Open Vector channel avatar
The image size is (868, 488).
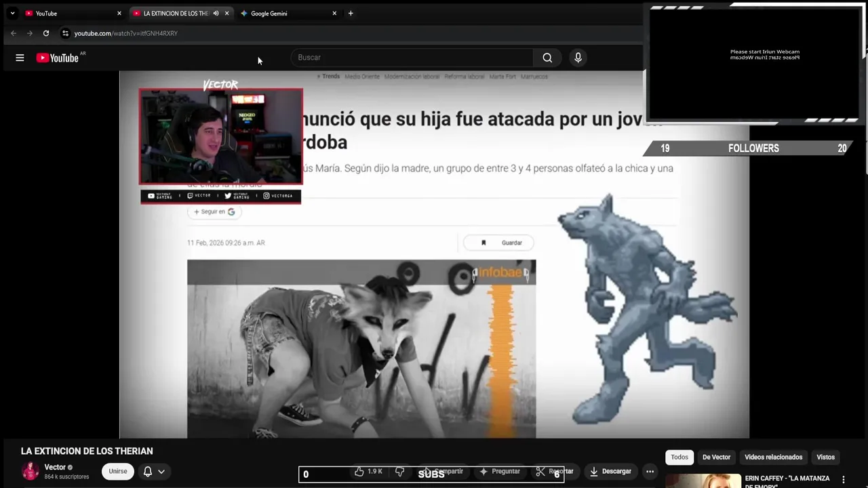(x=30, y=471)
